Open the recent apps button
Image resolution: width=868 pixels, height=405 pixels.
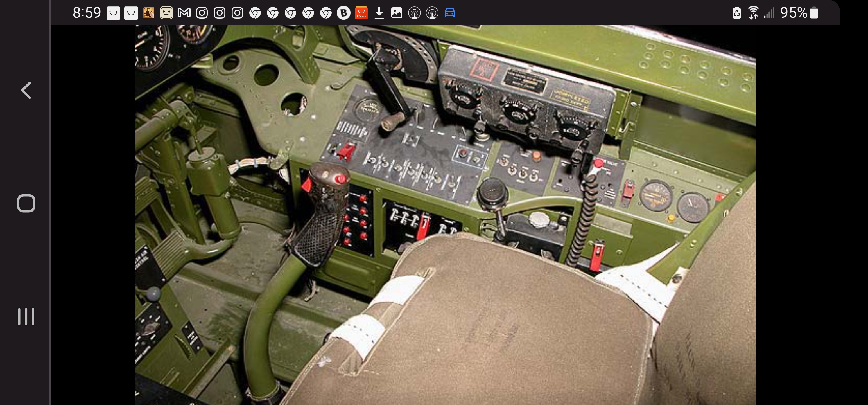pos(26,316)
